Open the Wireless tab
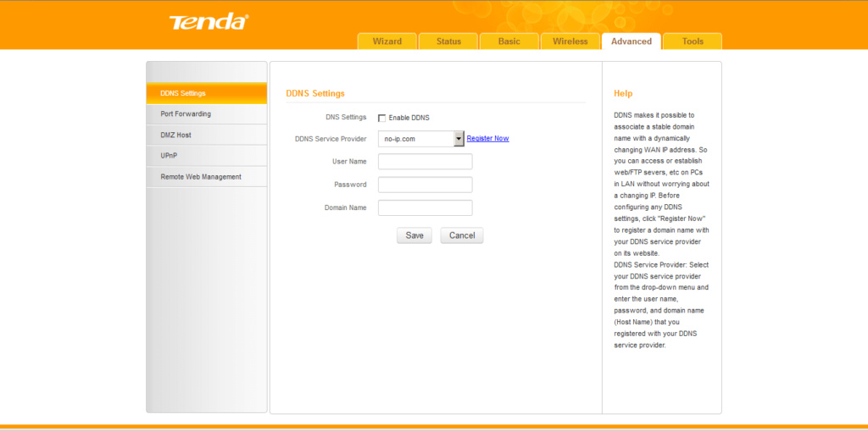This screenshot has width=868, height=431. click(570, 41)
